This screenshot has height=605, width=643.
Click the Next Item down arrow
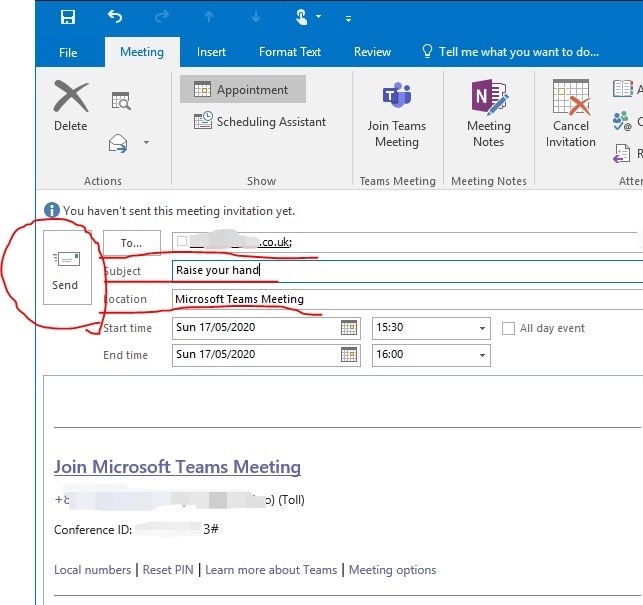pos(255,17)
